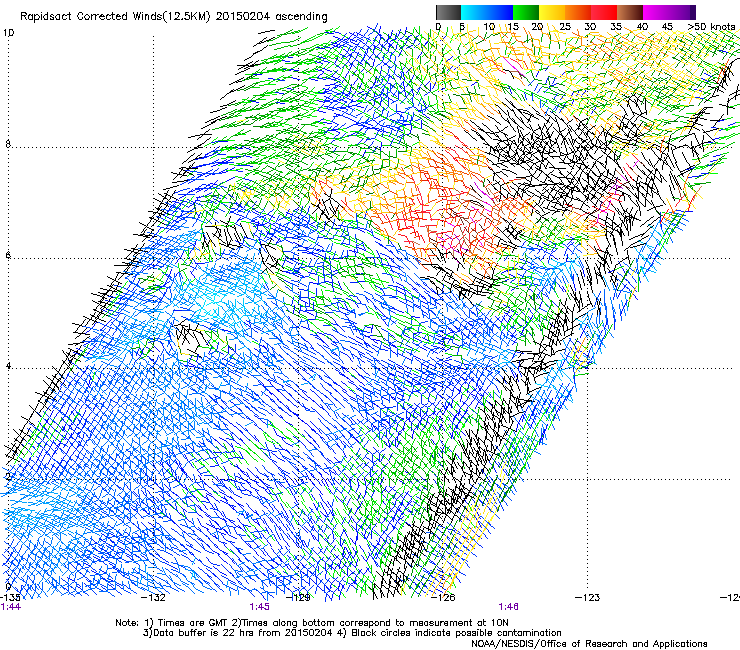Click the gray 0-5 knots color swatch

[448, 12]
